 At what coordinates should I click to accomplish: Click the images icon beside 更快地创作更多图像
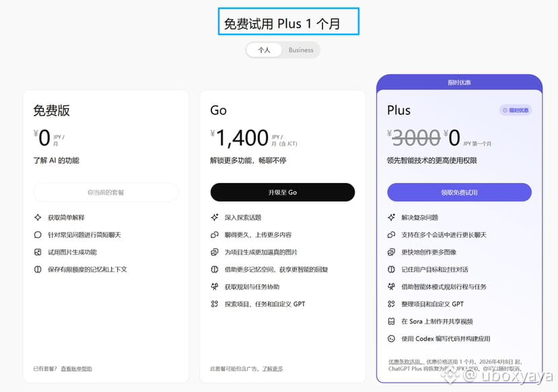pyautogui.click(x=391, y=252)
